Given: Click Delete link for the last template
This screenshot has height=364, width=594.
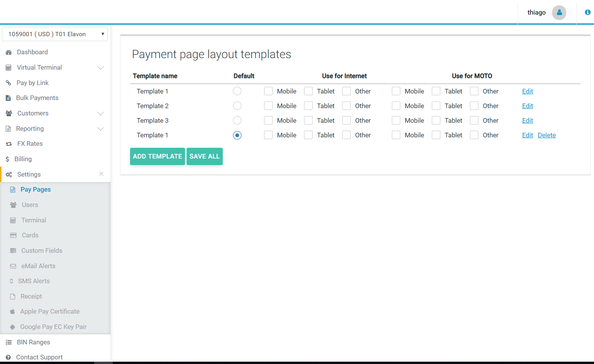Looking at the screenshot, I should [546, 135].
